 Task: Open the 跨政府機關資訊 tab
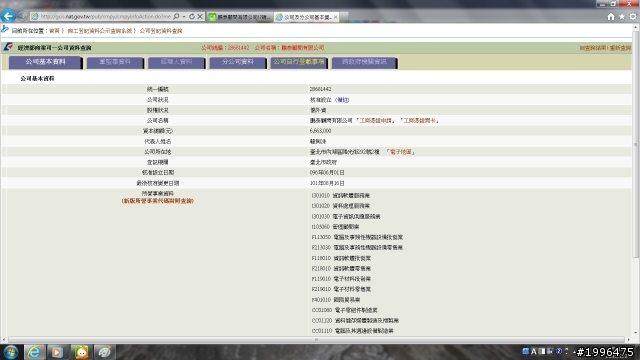(x=364, y=62)
